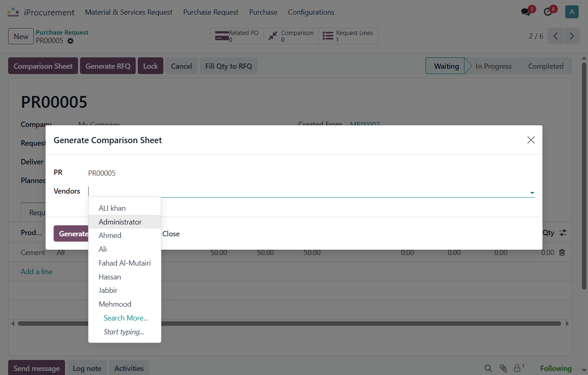
Task: Open the Request Lines stat button
Action: point(348,36)
